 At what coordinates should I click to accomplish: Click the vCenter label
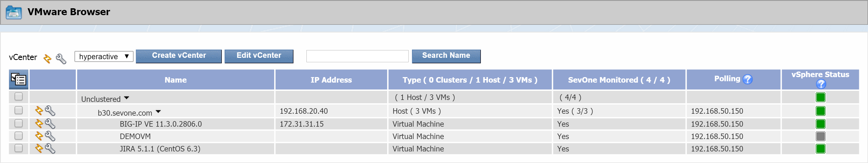(23, 58)
